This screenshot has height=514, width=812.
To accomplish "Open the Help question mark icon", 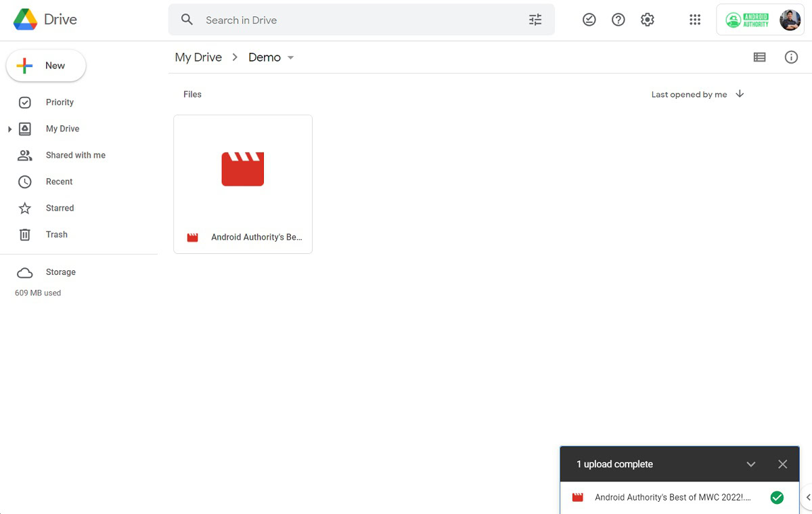I will (x=618, y=20).
